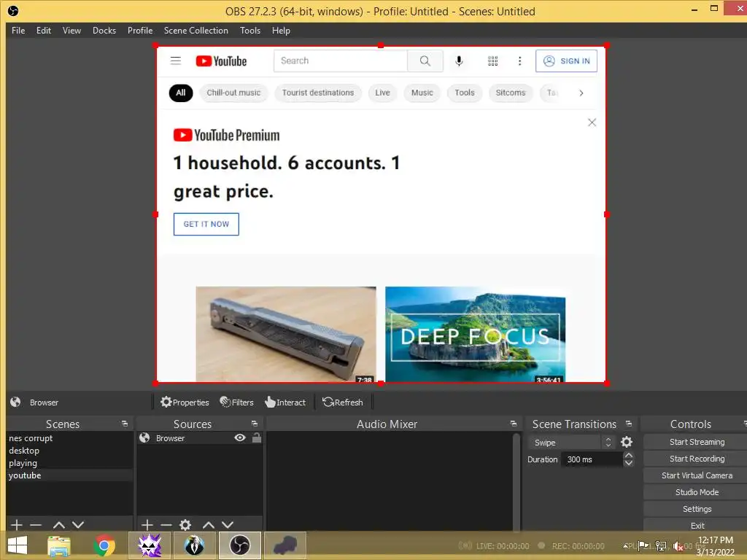
Task: Select the Music filter chip
Action: (422, 93)
